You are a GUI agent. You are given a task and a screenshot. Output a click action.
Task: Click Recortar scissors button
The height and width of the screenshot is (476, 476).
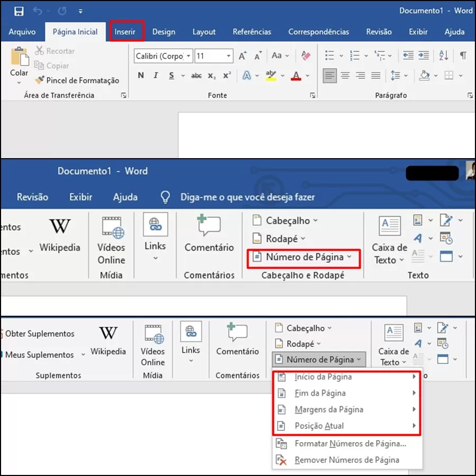point(54,51)
